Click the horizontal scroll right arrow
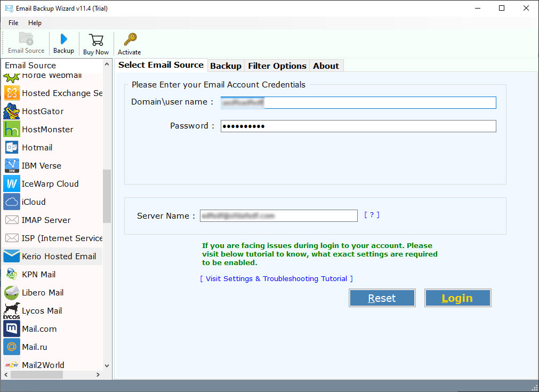 click(98, 374)
